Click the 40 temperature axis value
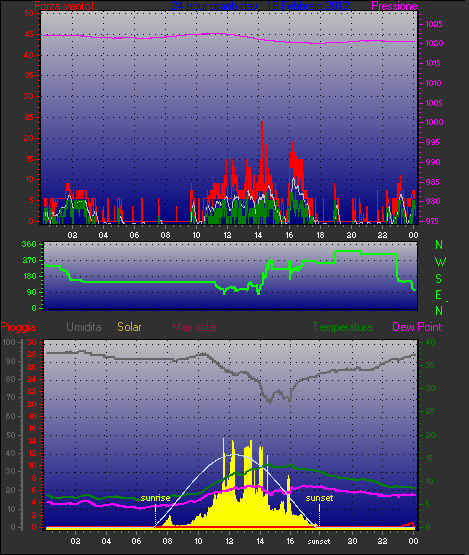Image resolution: width=469 pixels, height=555 pixels. [430, 342]
